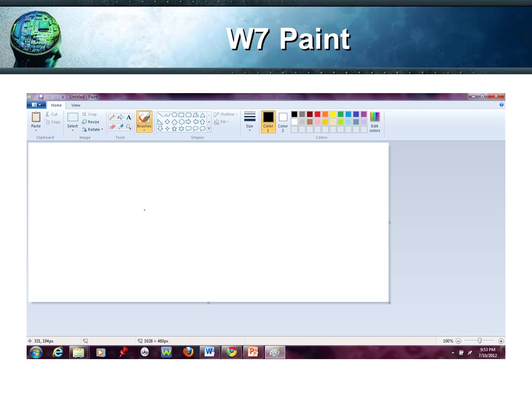Viewport: 532px width, 399px height.
Task: Open Customize Quick Access Toolbar arrow
Action: pos(63,97)
